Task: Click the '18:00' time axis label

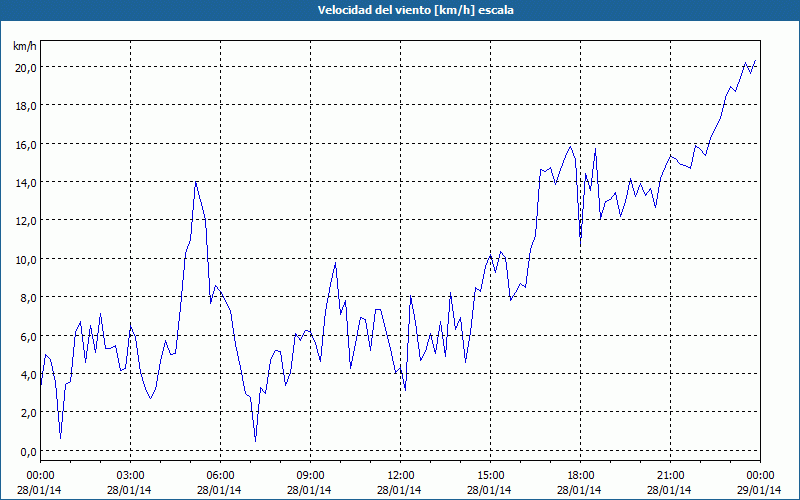Action: [580, 476]
